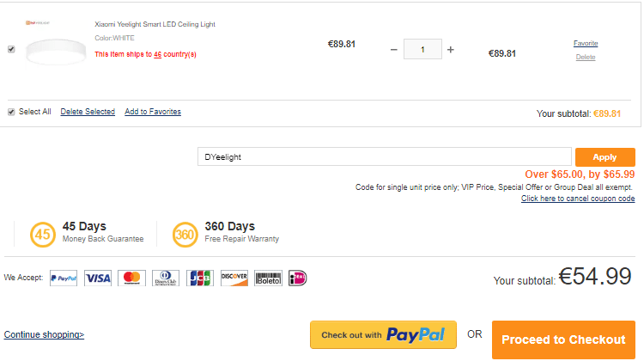Click the iDEAL payment icon
This screenshot has height=361, width=644.
[x=297, y=278]
